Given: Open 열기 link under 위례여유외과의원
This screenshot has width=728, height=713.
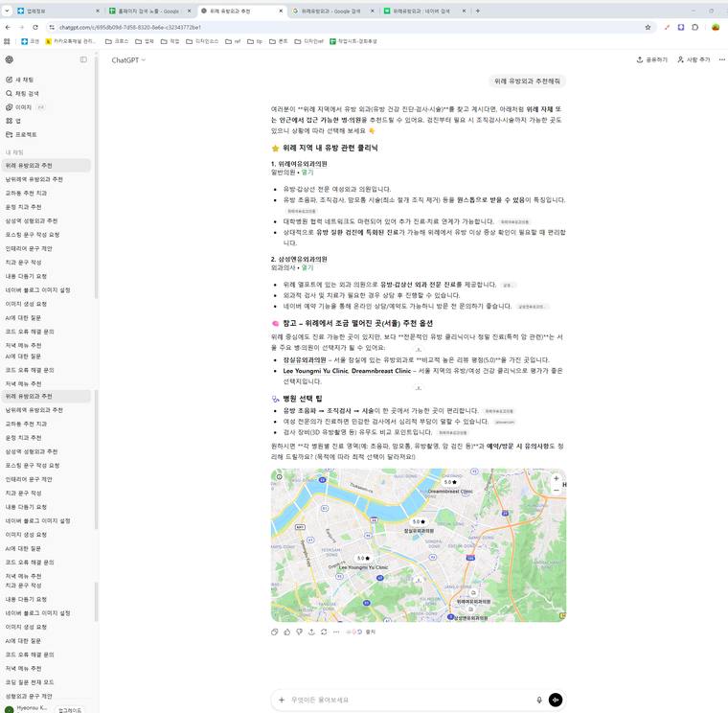Looking at the screenshot, I should tap(307, 172).
